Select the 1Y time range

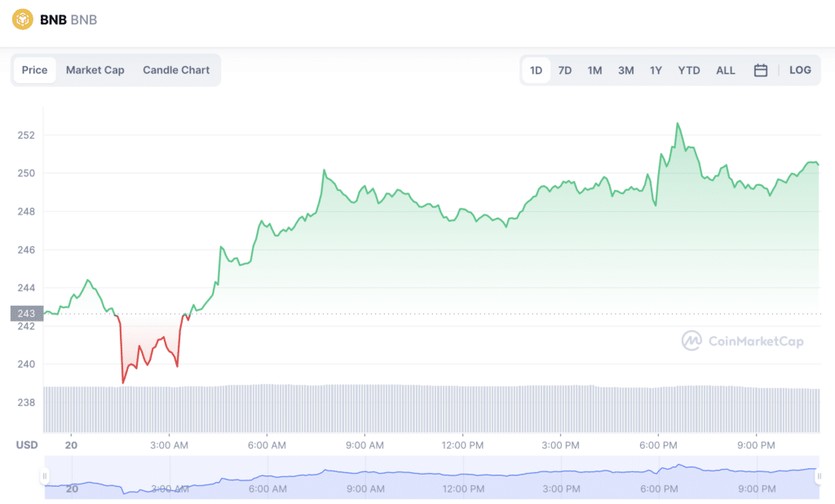(x=656, y=70)
